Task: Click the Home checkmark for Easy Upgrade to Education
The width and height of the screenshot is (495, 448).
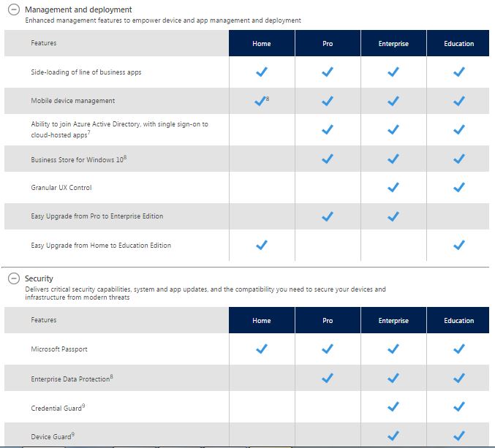Action: pos(261,245)
